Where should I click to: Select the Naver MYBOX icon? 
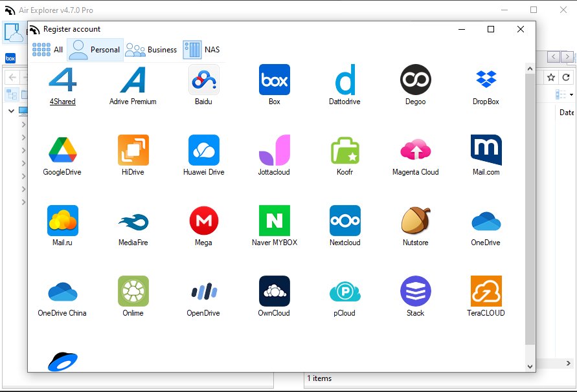[275, 221]
